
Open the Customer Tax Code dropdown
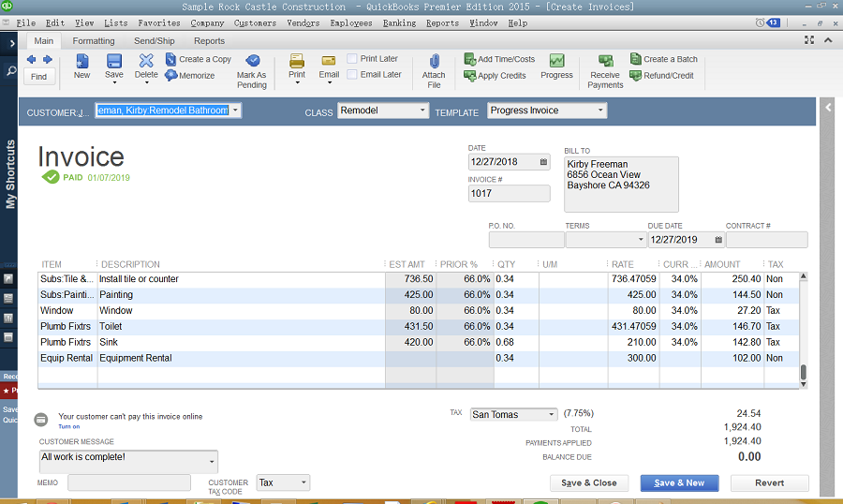click(x=303, y=482)
